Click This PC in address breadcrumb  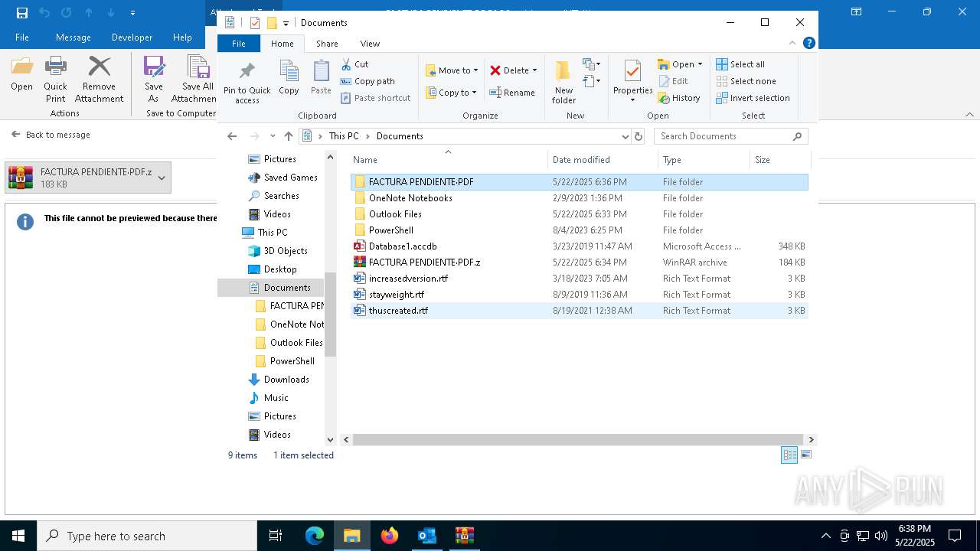pos(344,136)
